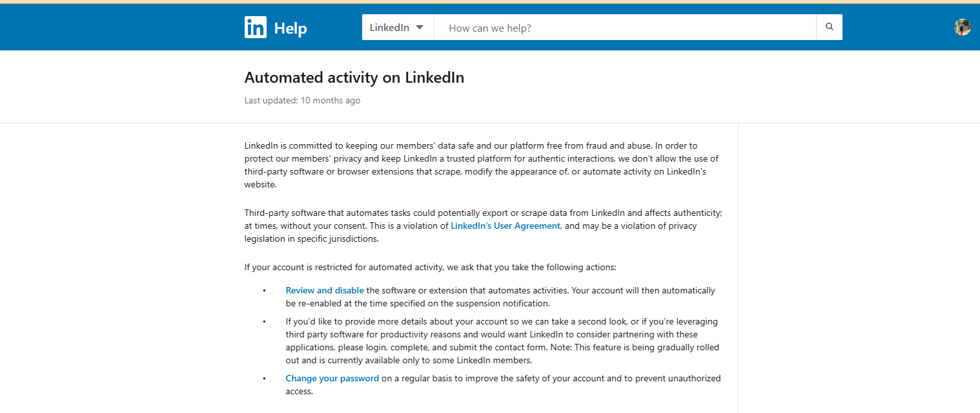Click the dropdown caret beside LinkedIn
Viewport: 980px width, 413px height.
coord(420,28)
